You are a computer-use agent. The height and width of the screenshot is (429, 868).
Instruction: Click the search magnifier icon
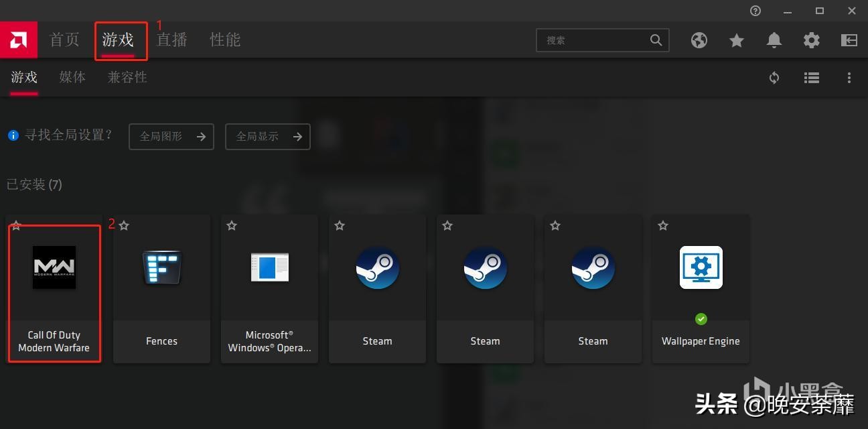click(656, 40)
